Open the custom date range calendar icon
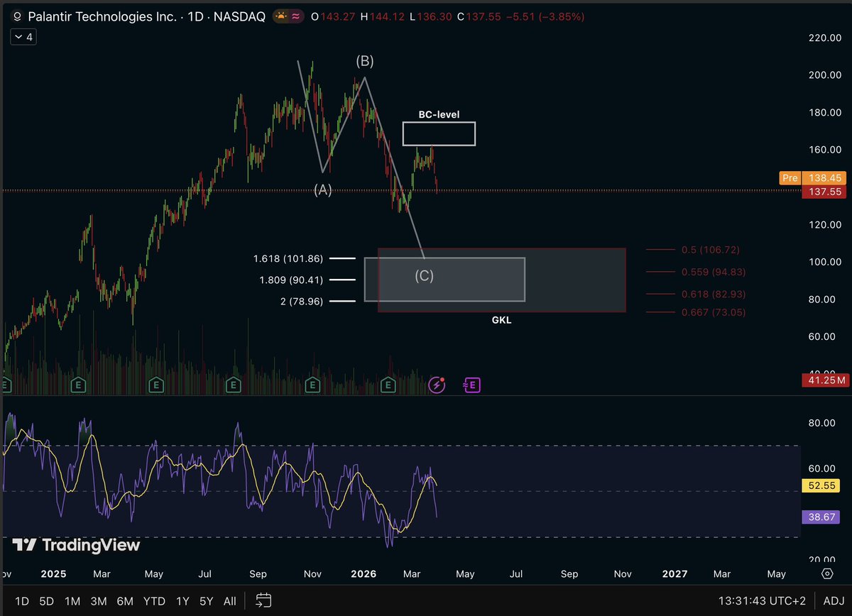Screen dimensions: 852x616 (x=263, y=600)
